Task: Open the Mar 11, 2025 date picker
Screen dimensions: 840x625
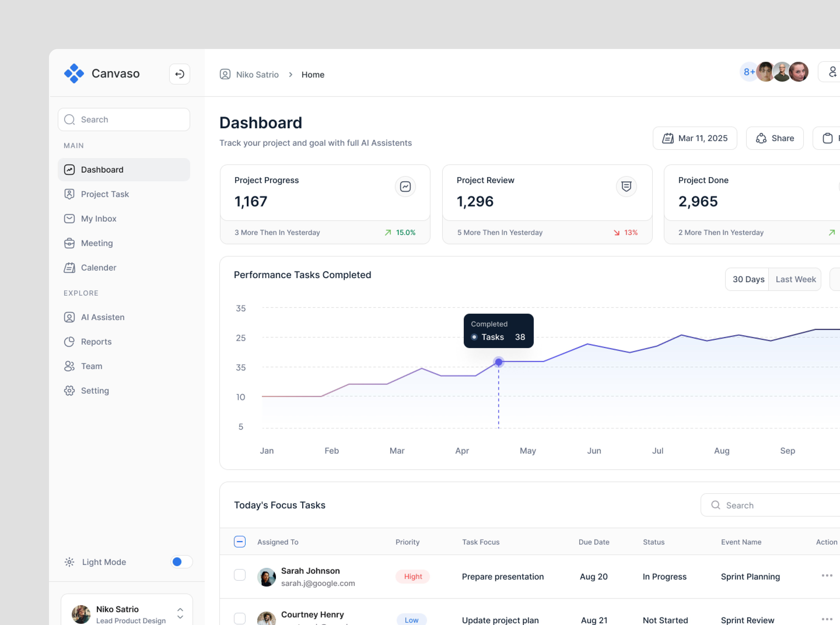Action: click(x=695, y=138)
